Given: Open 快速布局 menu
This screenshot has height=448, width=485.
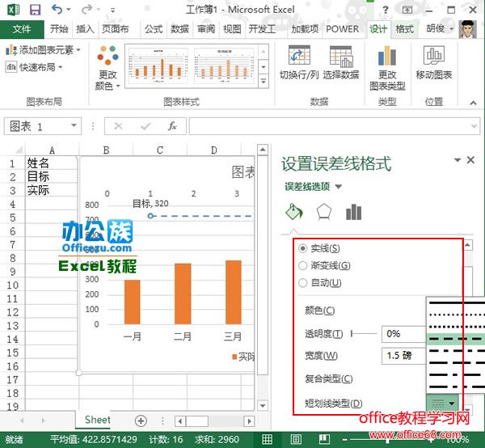Looking at the screenshot, I should pyautogui.click(x=34, y=67).
